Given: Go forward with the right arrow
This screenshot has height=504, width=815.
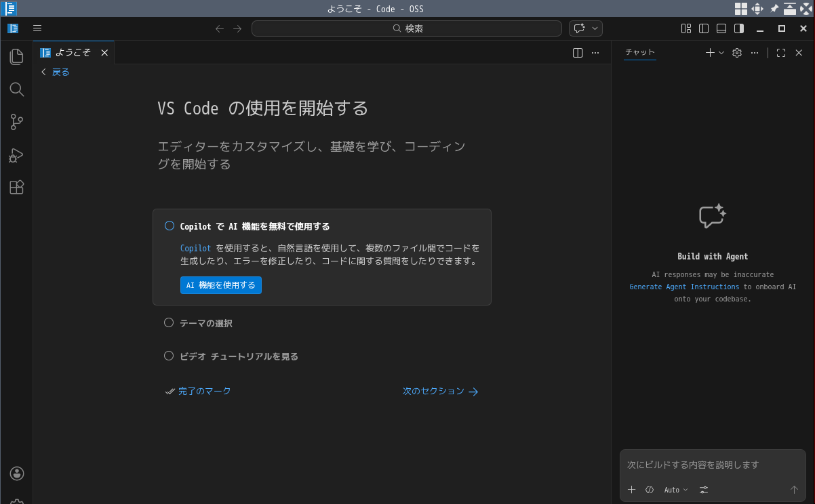Looking at the screenshot, I should [237, 28].
